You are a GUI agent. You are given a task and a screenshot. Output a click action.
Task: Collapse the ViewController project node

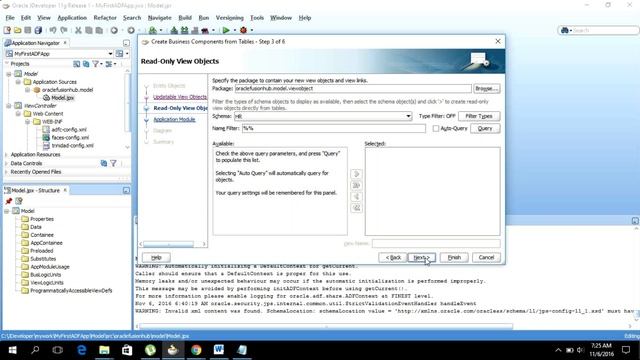coord(9,106)
